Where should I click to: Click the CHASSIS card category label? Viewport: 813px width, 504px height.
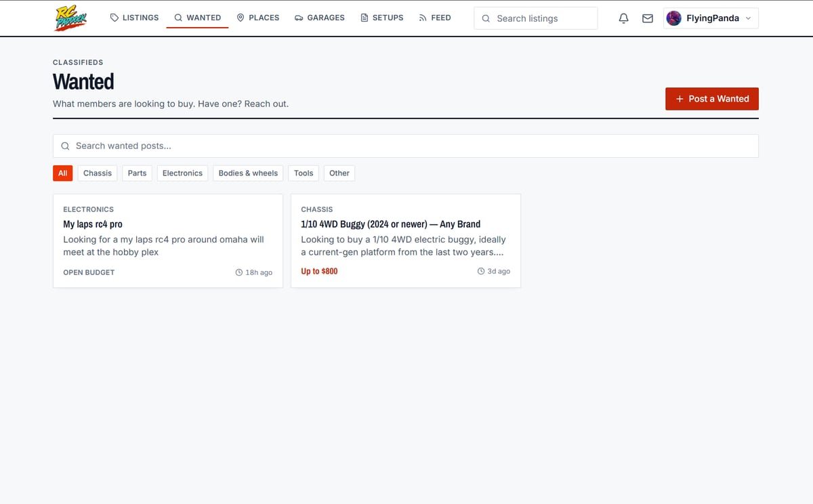pyautogui.click(x=316, y=209)
